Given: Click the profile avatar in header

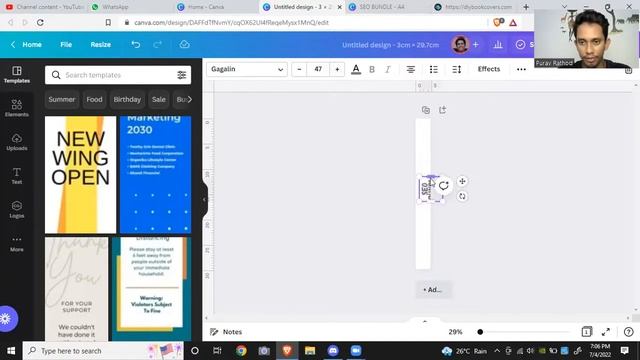Looking at the screenshot, I should (460, 44).
